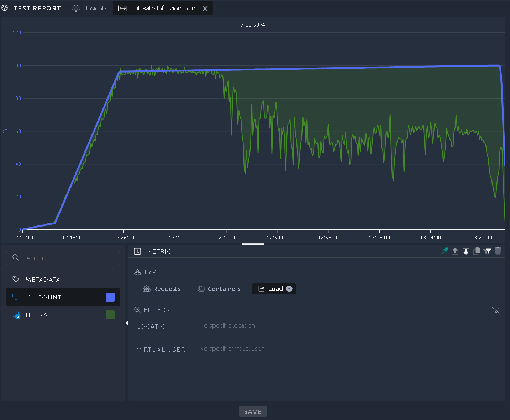The image size is (510, 420).
Task: Click the 13:22:00 time axis label
Action: pyautogui.click(x=482, y=238)
